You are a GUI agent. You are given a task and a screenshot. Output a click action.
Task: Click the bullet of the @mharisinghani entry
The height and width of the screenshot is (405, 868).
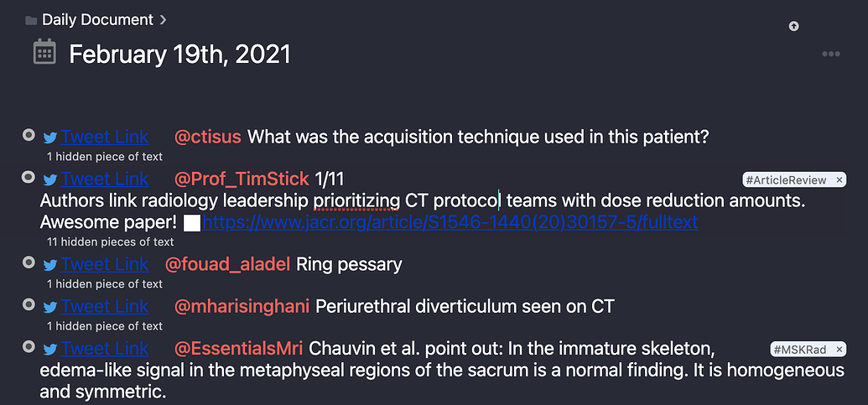pos(29,305)
